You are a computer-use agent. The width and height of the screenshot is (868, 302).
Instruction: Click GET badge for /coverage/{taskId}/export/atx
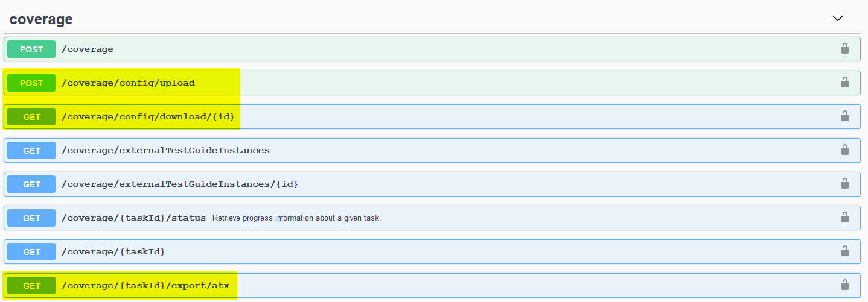tap(31, 286)
